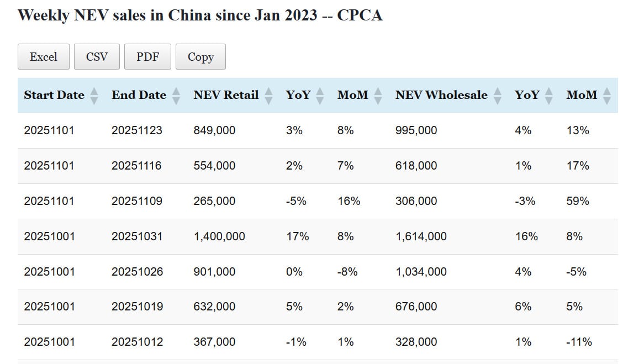Click the sort arrows beside Start Date
The image size is (623, 364).
(94, 96)
